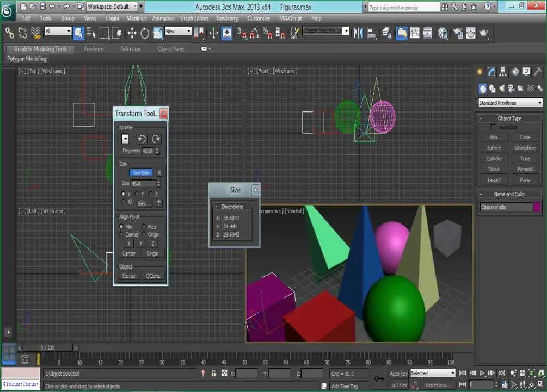Click the Auto Key button

[x=398, y=374]
